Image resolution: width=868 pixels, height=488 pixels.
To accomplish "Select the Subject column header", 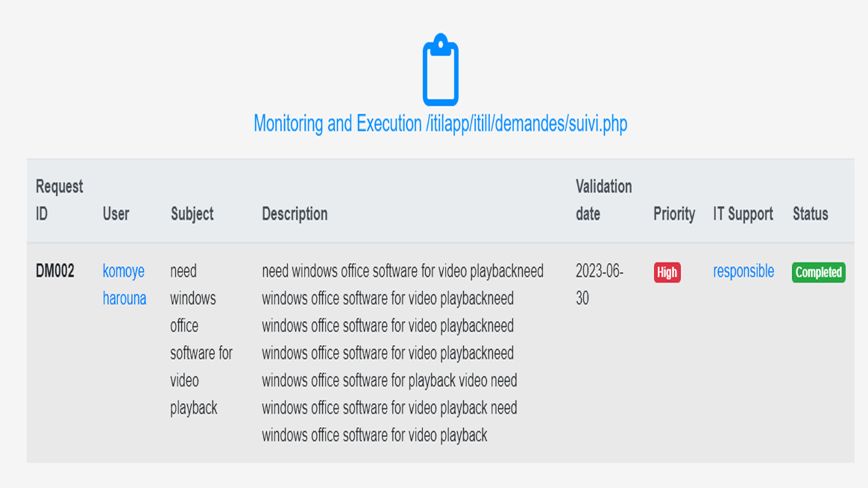I will point(192,213).
